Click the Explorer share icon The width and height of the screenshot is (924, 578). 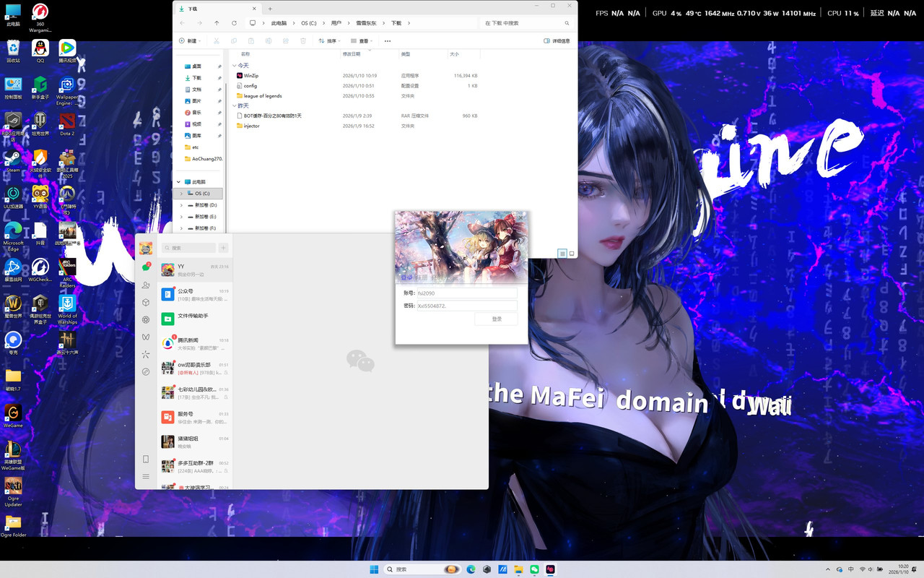286,41
